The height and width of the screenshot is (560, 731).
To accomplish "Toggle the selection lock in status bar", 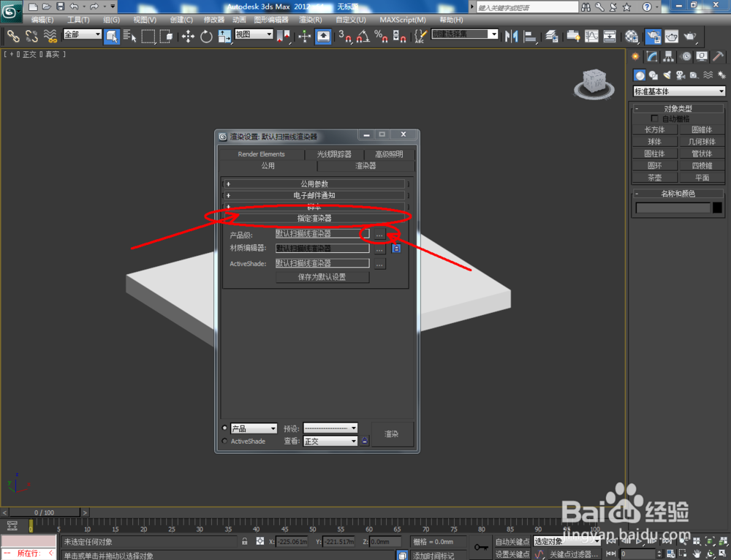I will [x=244, y=541].
